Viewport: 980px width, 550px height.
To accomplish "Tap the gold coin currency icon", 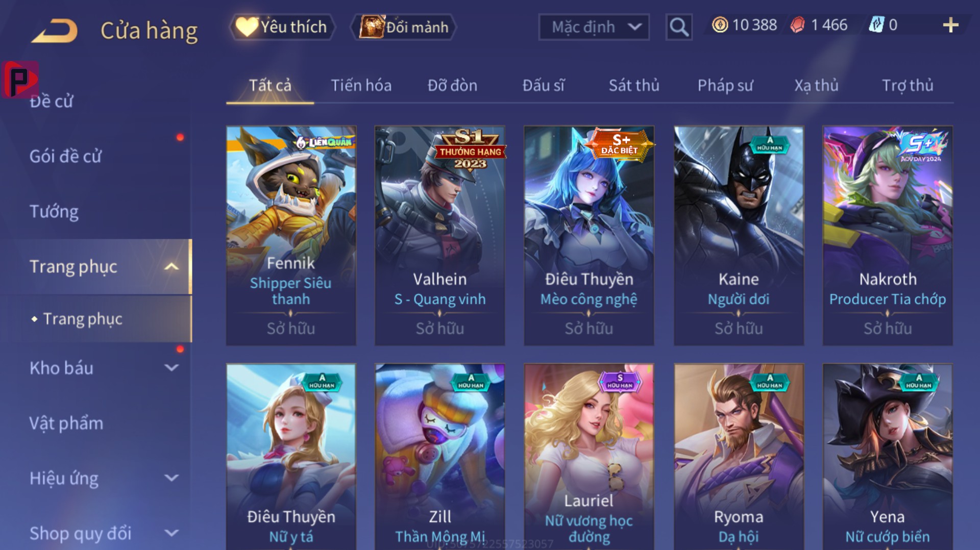I will pos(720,25).
